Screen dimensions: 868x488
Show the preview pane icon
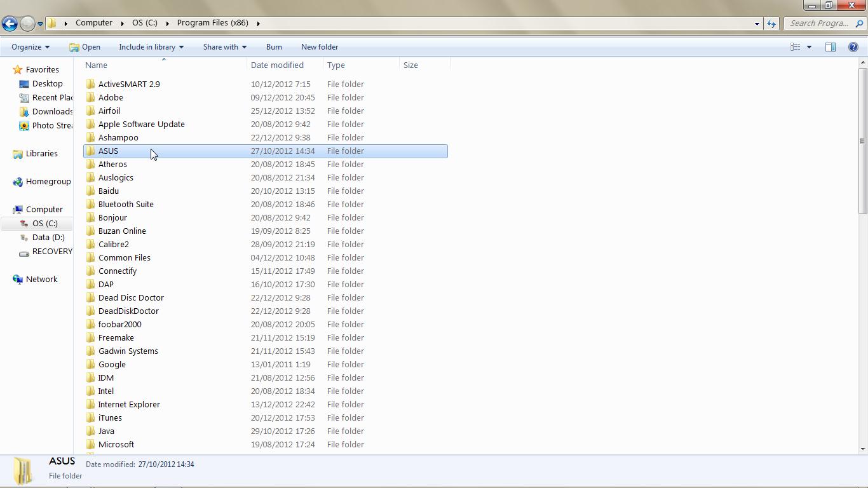pyautogui.click(x=830, y=46)
